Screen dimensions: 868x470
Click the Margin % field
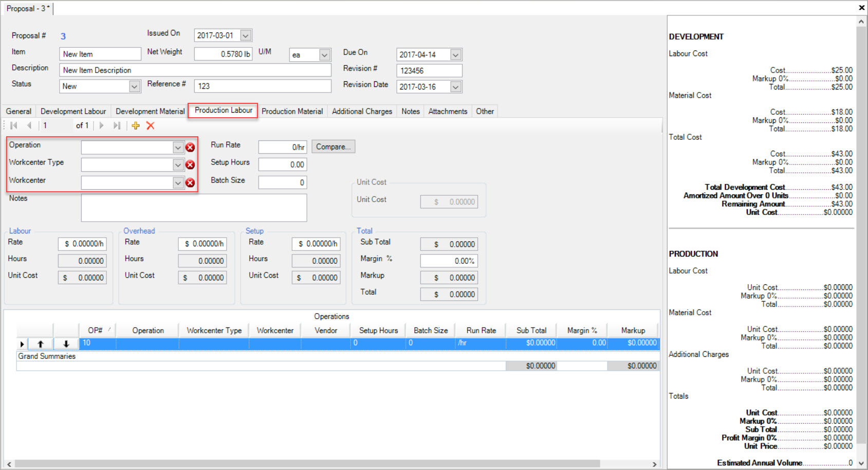pos(449,261)
